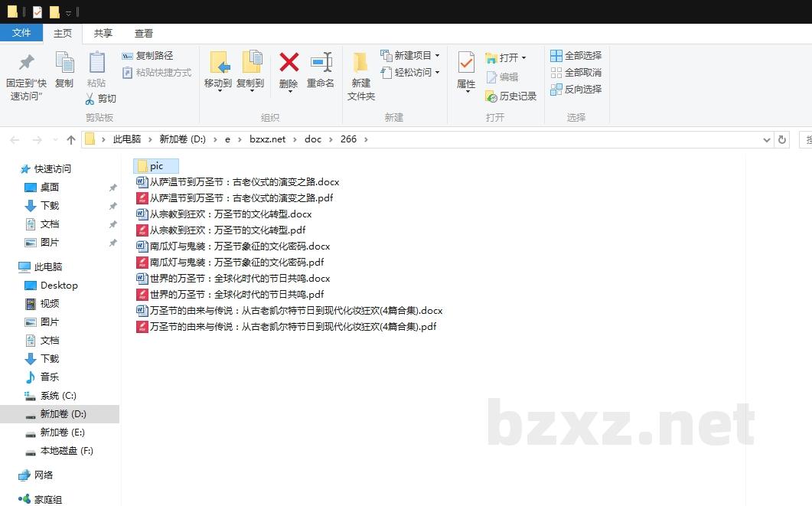Open the File menu
The image size is (812, 506).
[x=21, y=33]
